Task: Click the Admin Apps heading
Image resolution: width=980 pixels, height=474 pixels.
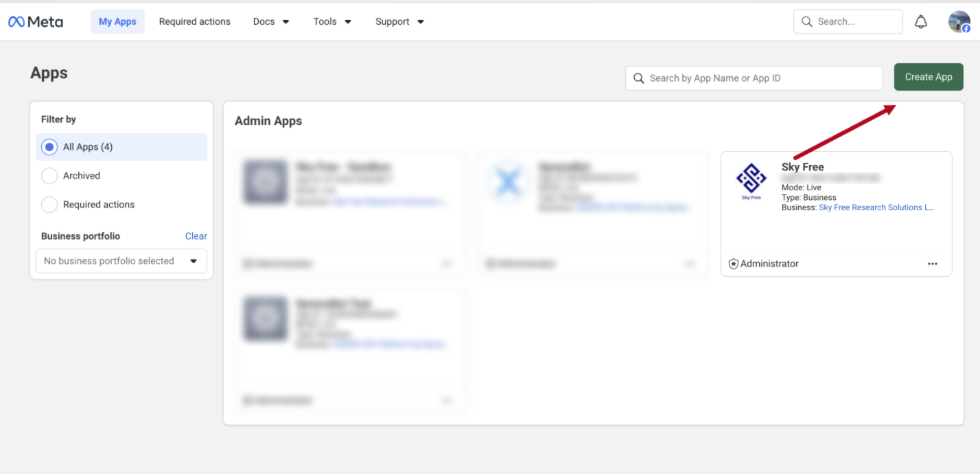Action: [268, 121]
